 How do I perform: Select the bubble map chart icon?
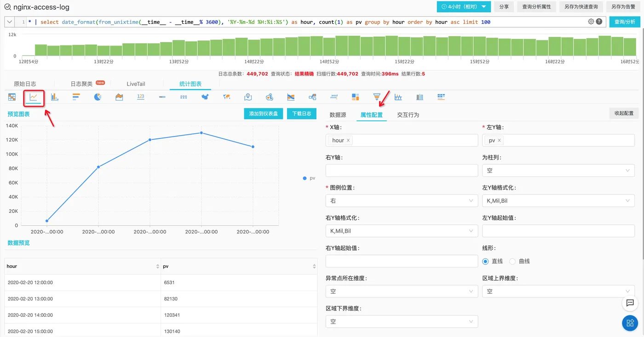click(270, 97)
